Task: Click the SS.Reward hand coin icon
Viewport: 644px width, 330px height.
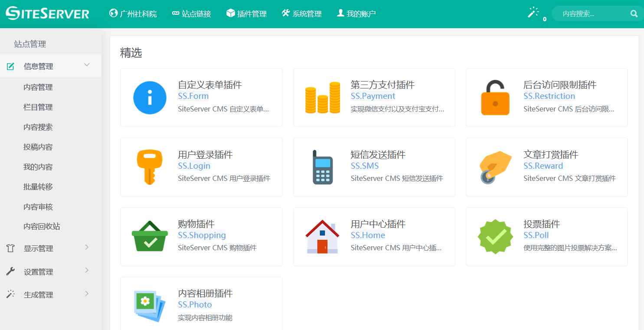Action: click(495, 167)
